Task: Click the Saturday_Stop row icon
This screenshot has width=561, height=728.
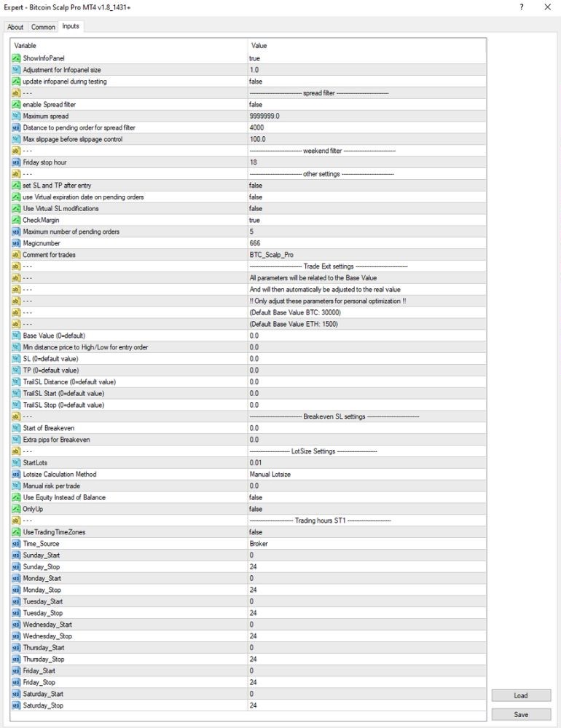Action: click(16, 705)
